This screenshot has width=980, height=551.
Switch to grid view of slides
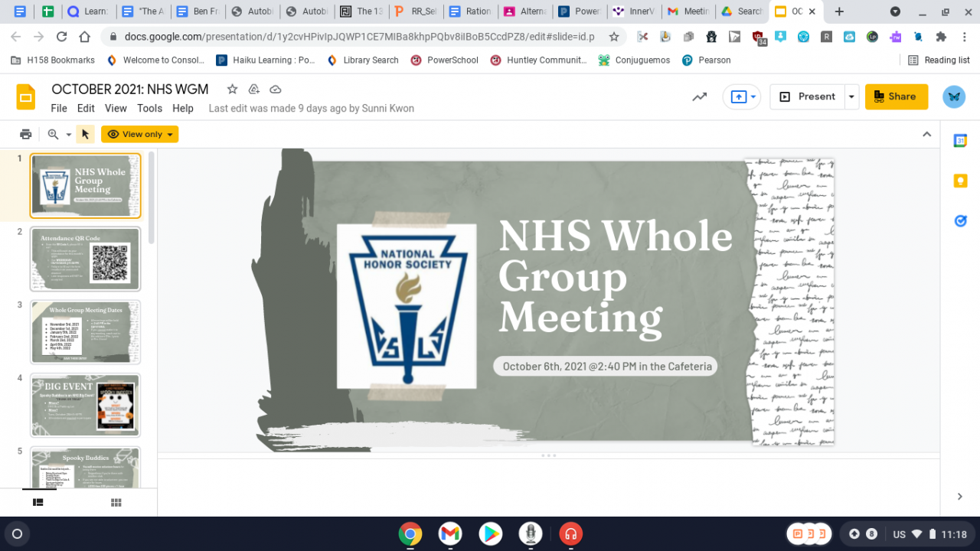pos(116,502)
